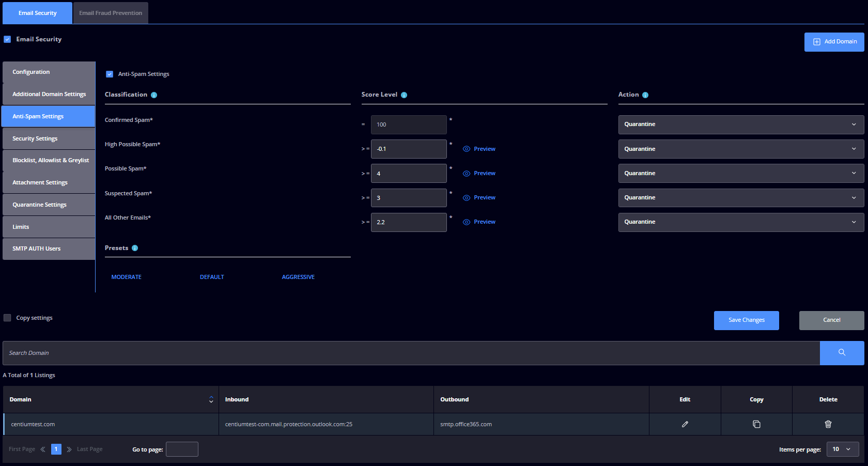The image size is (868, 466).
Task: Open the Items per page dropdown
Action: point(843,449)
